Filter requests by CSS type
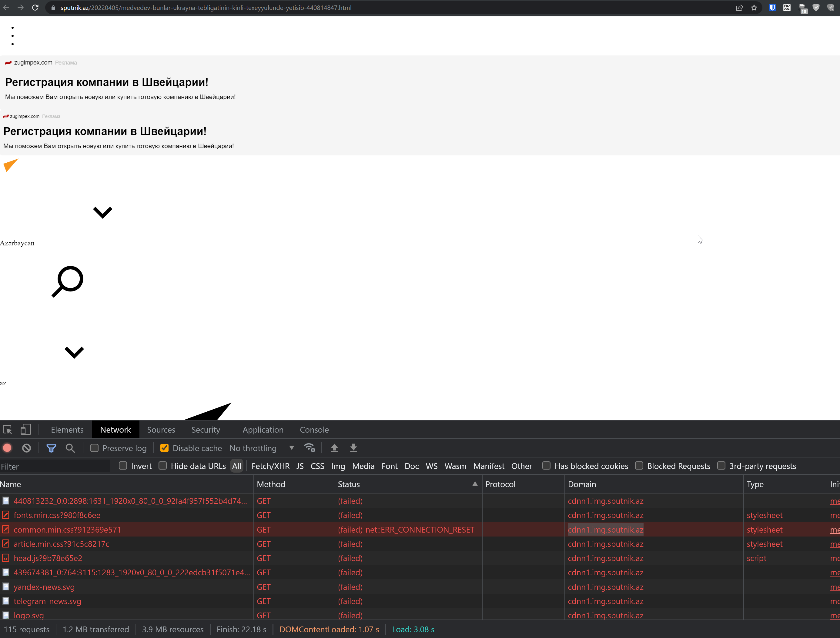Screen dimensions: 840x638 click(317, 466)
